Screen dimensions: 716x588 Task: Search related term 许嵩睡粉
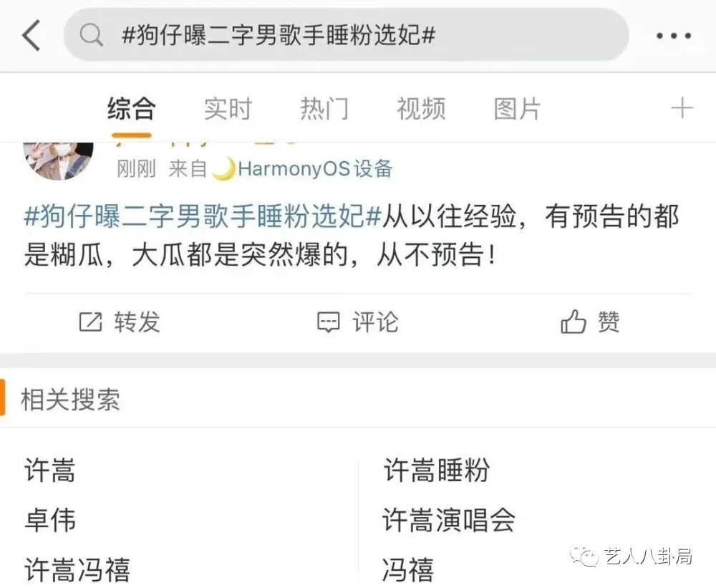pos(437,470)
